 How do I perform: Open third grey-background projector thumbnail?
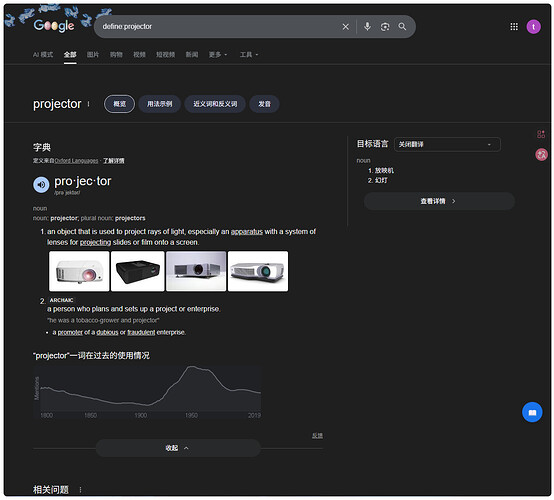coord(196,271)
